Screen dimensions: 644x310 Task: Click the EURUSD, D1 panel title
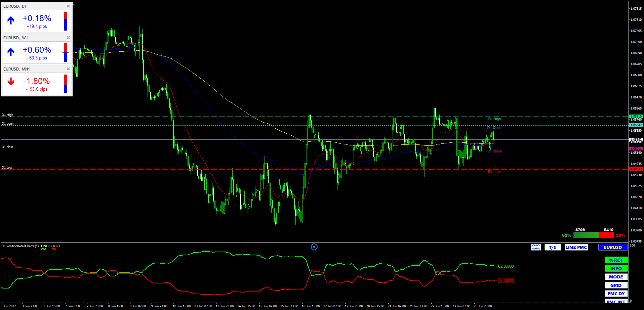click(x=15, y=6)
